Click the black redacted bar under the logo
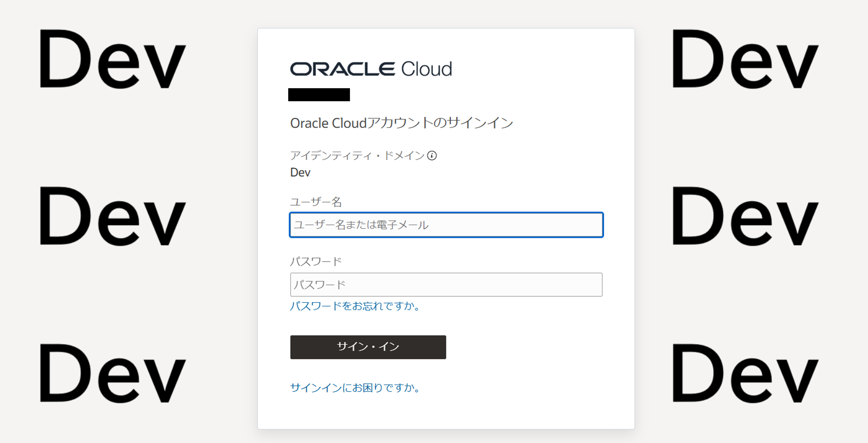Screen dimensions: 868x443 click(319, 95)
